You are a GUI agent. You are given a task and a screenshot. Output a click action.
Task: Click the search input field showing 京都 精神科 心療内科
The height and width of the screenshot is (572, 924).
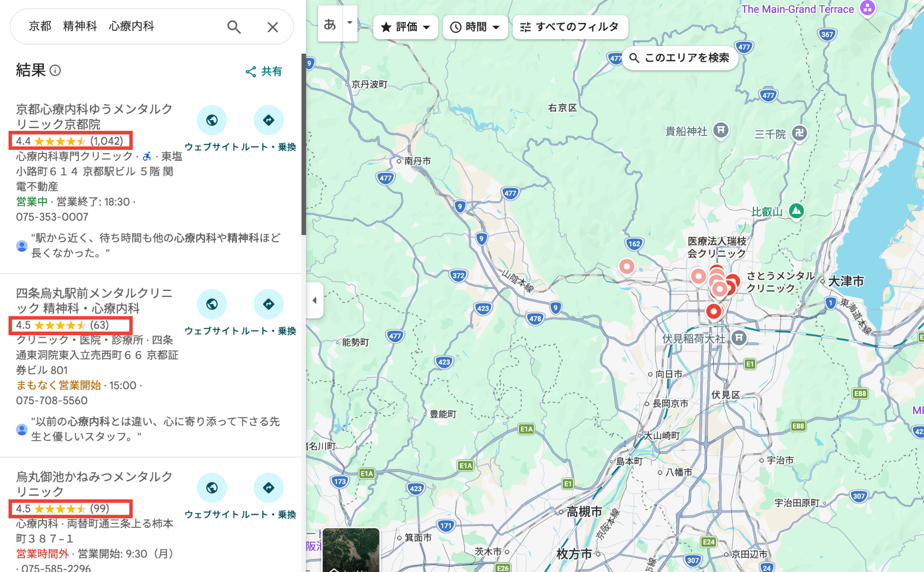(x=113, y=27)
